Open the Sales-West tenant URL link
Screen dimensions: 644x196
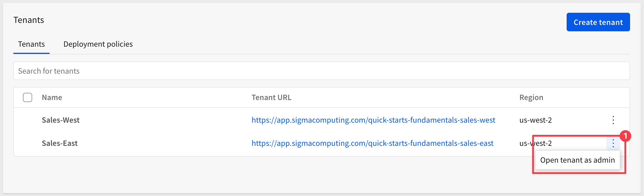[373, 120]
